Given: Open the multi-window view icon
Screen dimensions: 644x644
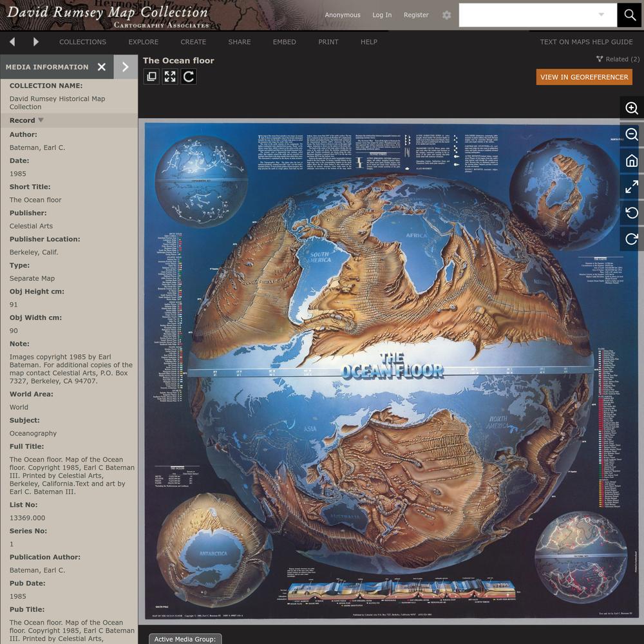Looking at the screenshot, I should (151, 77).
